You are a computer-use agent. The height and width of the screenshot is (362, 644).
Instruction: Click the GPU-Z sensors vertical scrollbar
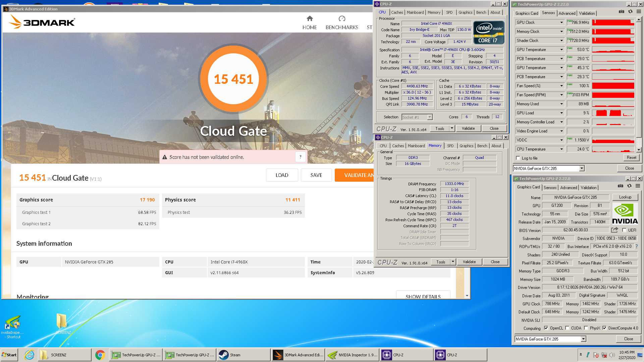pyautogui.click(x=639, y=84)
